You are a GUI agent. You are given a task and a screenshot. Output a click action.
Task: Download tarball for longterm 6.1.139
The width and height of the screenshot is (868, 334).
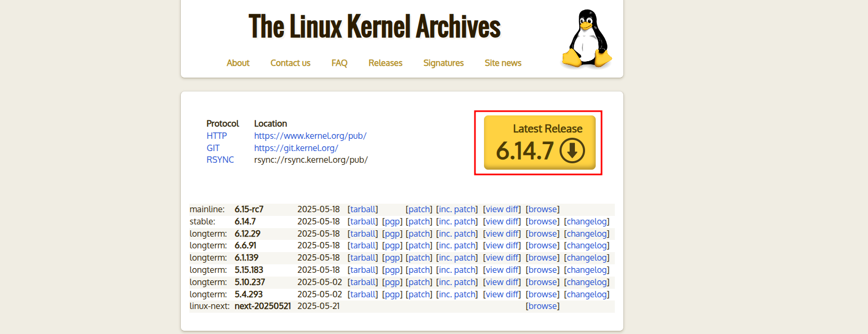(363, 257)
